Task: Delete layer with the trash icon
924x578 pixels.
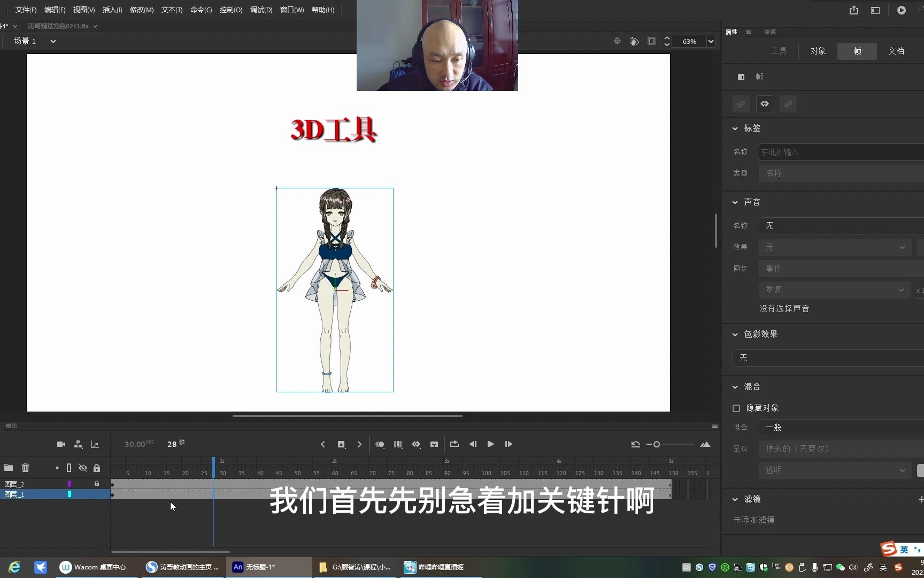Action: [x=25, y=468]
